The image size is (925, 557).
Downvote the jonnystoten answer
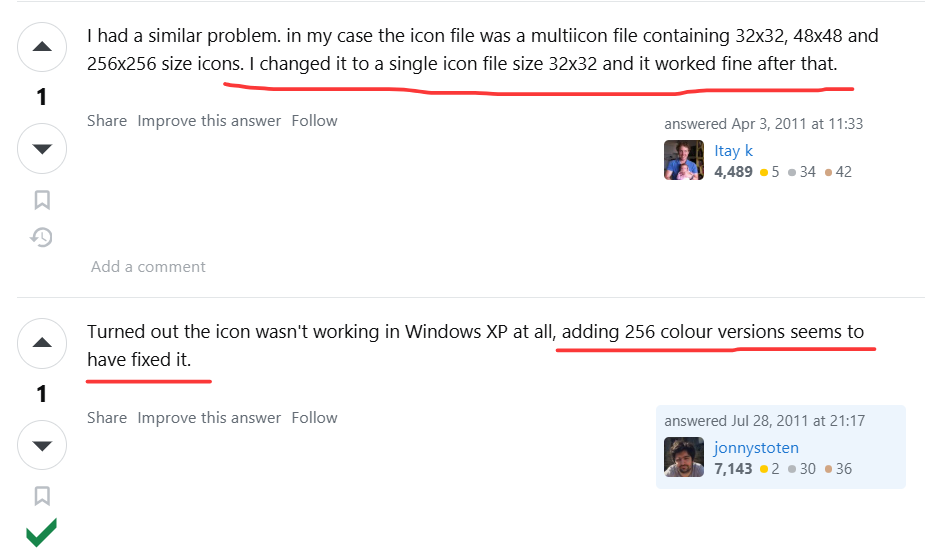coord(42,445)
